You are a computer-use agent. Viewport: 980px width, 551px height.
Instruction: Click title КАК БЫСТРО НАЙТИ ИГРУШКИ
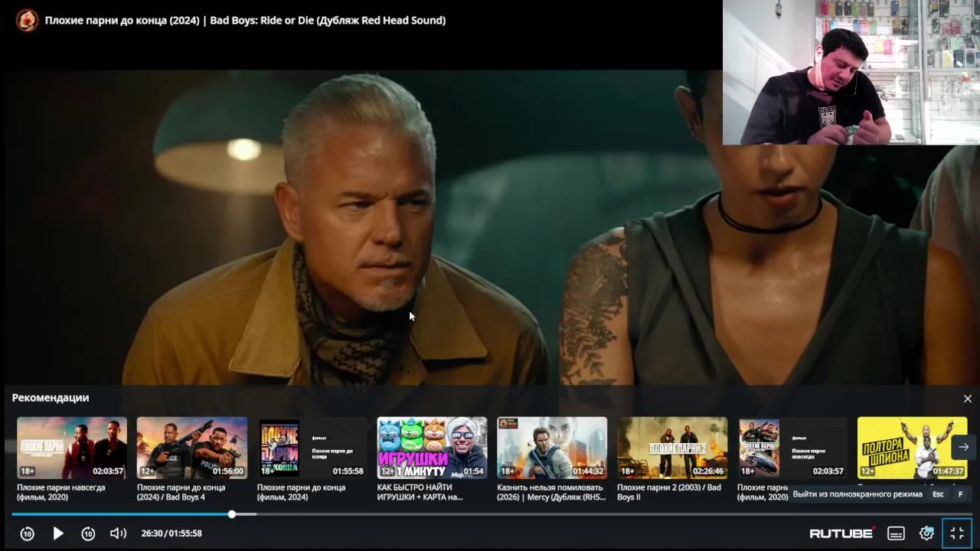pos(420,492)
